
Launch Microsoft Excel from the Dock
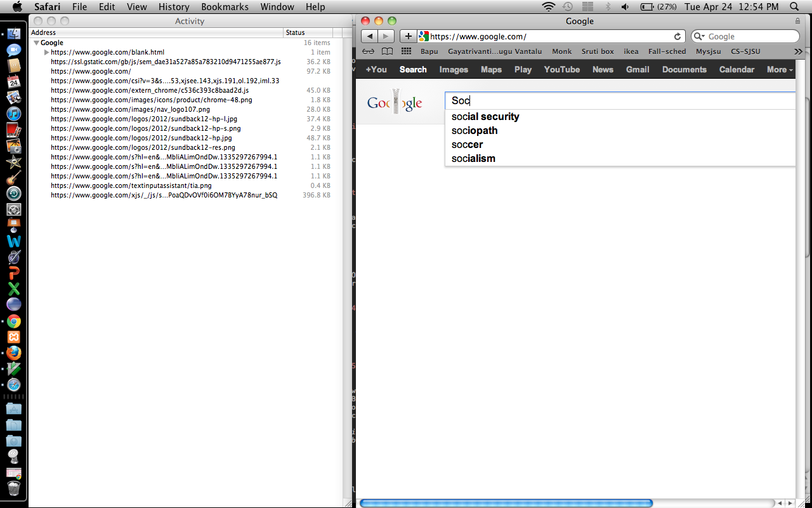pyautogui.click(x=14, y=289)
